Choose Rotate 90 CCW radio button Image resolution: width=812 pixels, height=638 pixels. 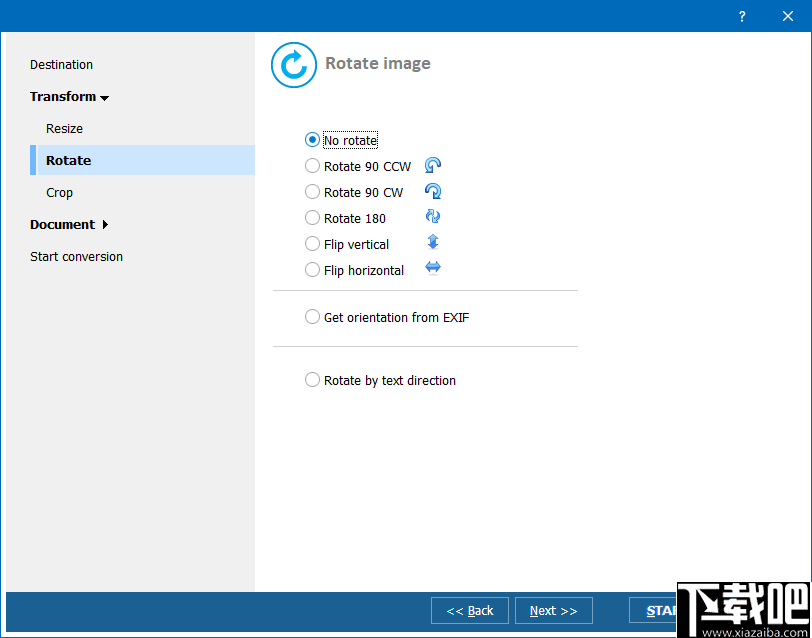[x=312, y=166]
